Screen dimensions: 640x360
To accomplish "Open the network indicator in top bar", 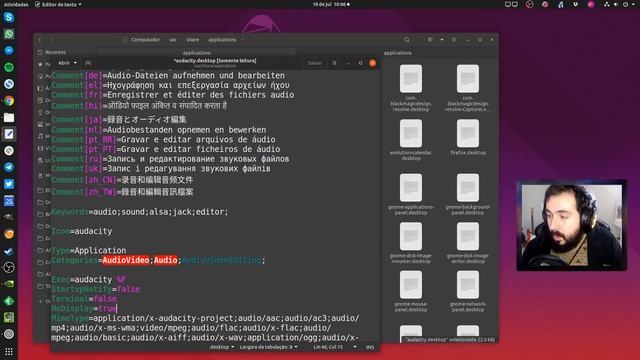I will point(607,4).
